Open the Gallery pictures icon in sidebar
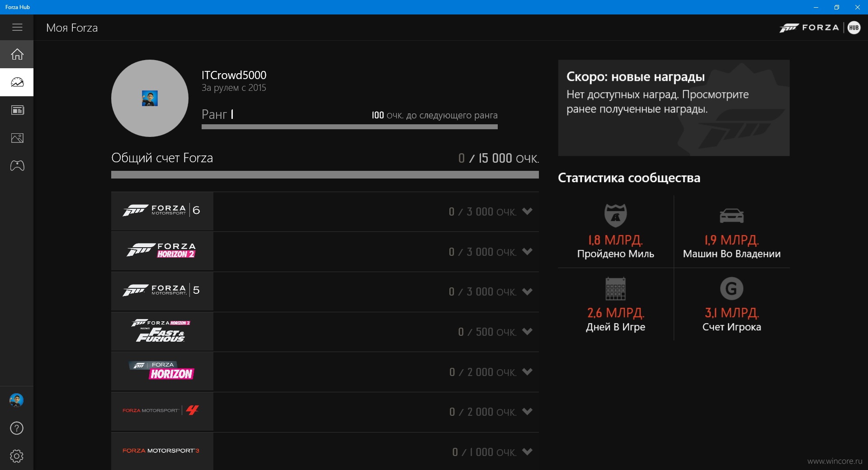The image size is (868, 470). pos(17,138)
